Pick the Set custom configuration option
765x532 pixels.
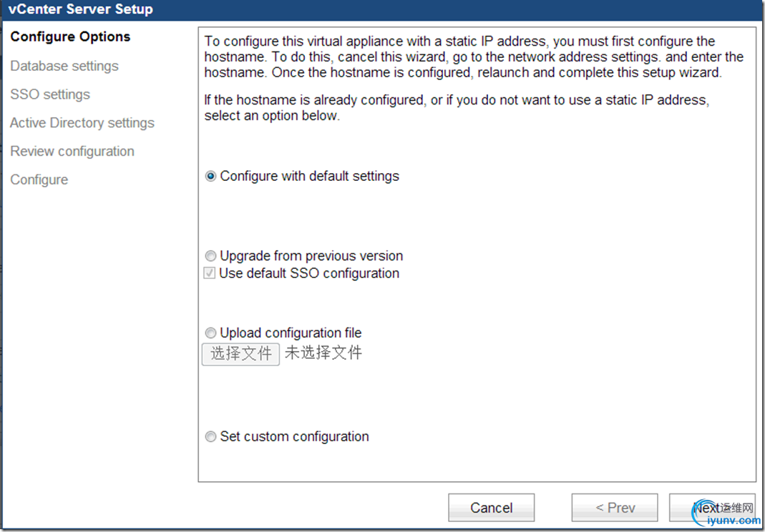210,437
